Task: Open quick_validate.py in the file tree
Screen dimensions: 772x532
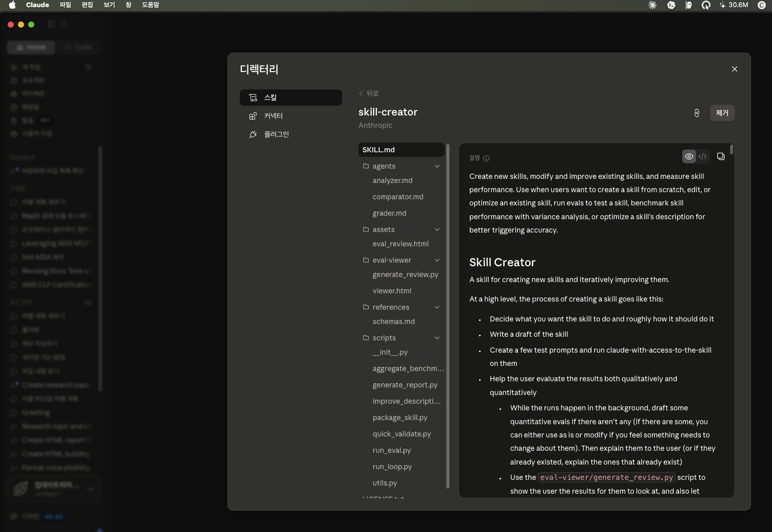Action: 401,434
